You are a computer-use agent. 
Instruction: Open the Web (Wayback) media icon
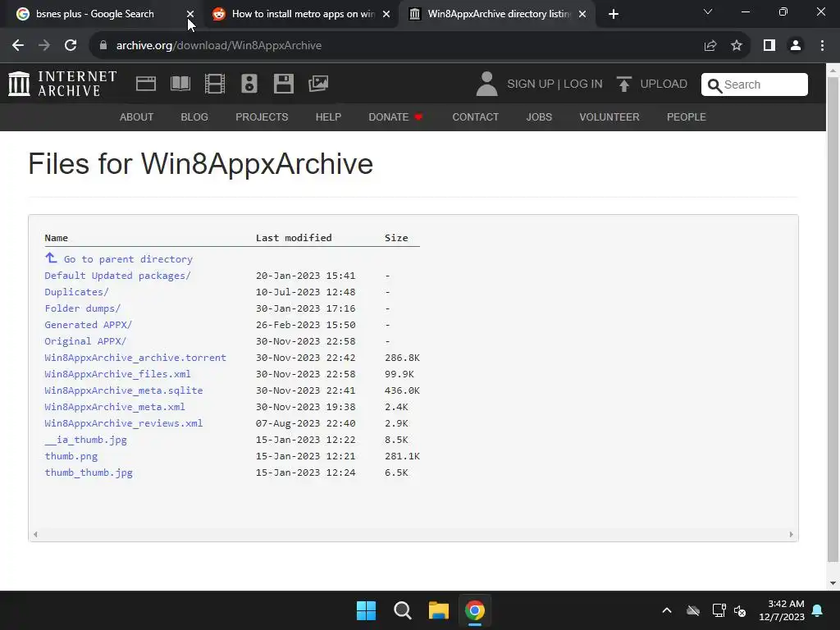(146, 84)
